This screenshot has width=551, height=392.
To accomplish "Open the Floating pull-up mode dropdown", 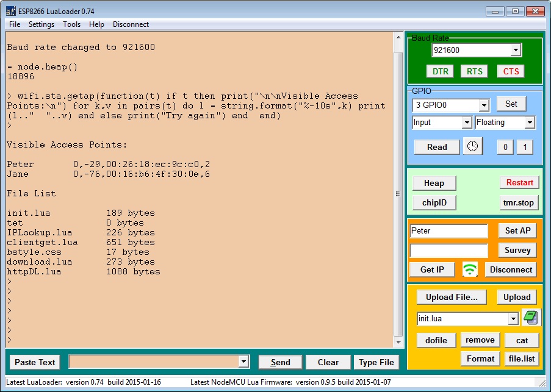I will click(529, 123).
